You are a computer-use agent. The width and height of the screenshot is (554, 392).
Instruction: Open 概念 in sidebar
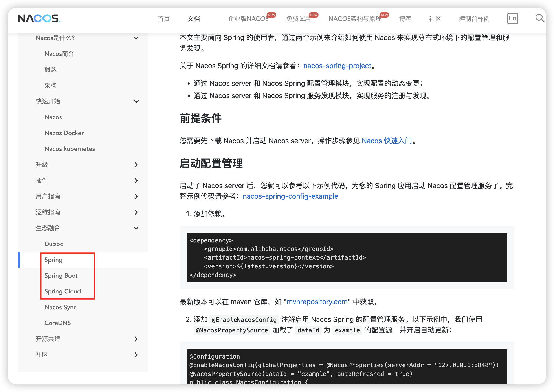pos(50,70)
